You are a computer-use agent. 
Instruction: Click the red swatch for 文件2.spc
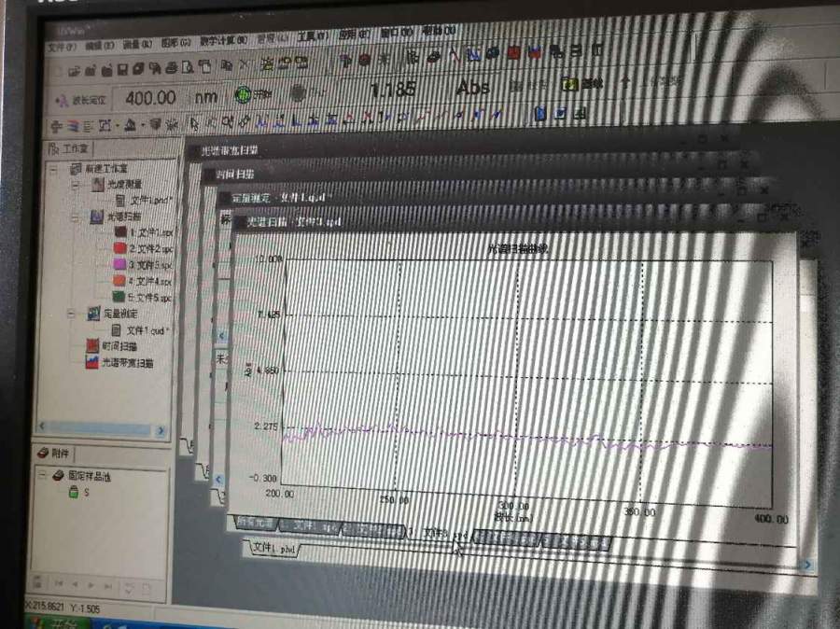pos(119,248)
